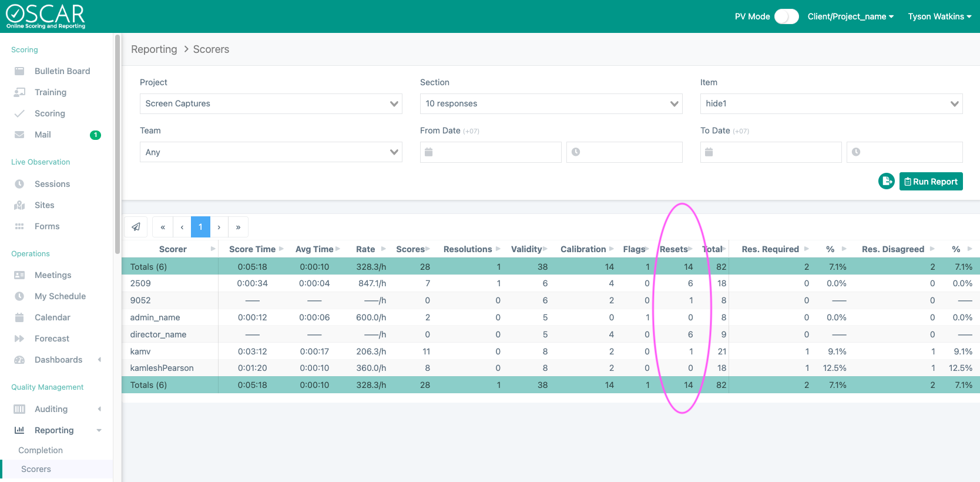Toggle the PV Mode switch
Image resolution: width=980 pixels, height=482 pixels.
pos(786,16)
